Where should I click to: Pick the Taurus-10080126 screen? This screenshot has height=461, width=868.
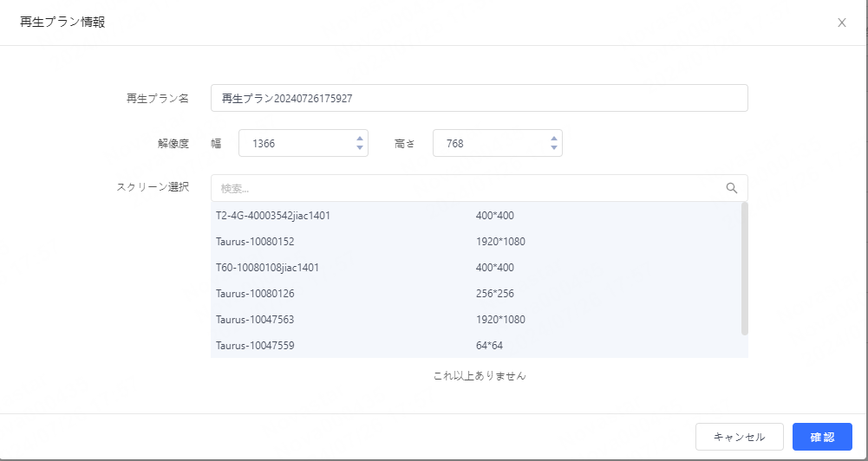pyautogui.click(x=255, y=293)
